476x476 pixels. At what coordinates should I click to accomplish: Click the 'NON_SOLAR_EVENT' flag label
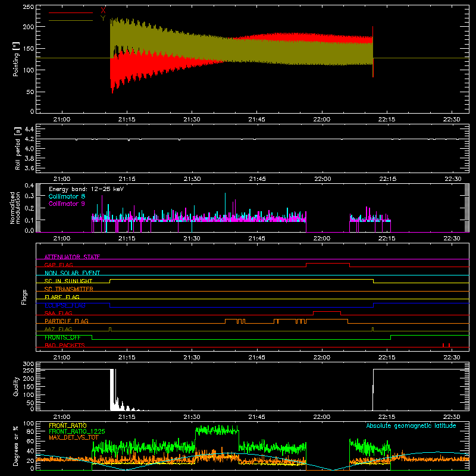click(72, 273)
